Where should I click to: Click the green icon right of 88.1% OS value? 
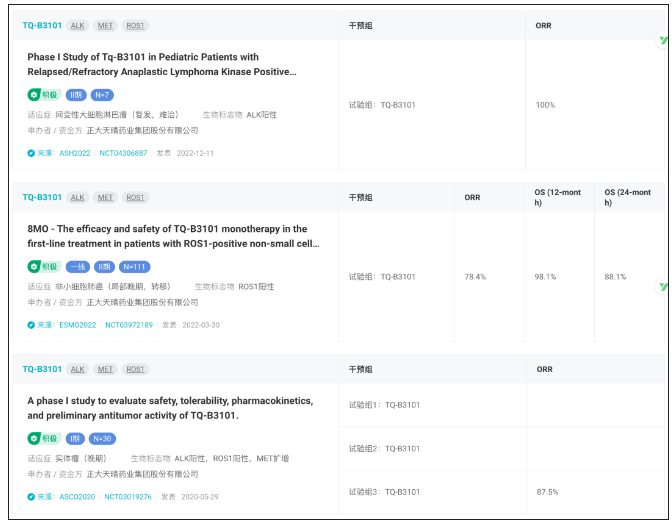click(x=663, y=287)
